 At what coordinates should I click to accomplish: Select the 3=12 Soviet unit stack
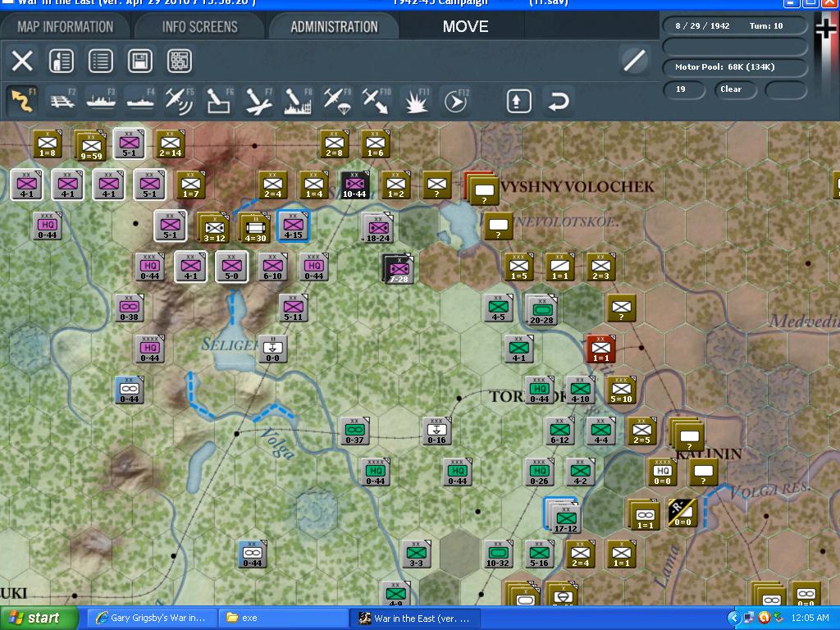(213, 228)
